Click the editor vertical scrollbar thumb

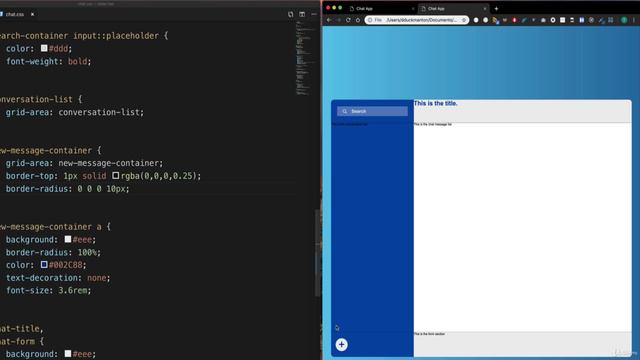(x=317, y=253)
